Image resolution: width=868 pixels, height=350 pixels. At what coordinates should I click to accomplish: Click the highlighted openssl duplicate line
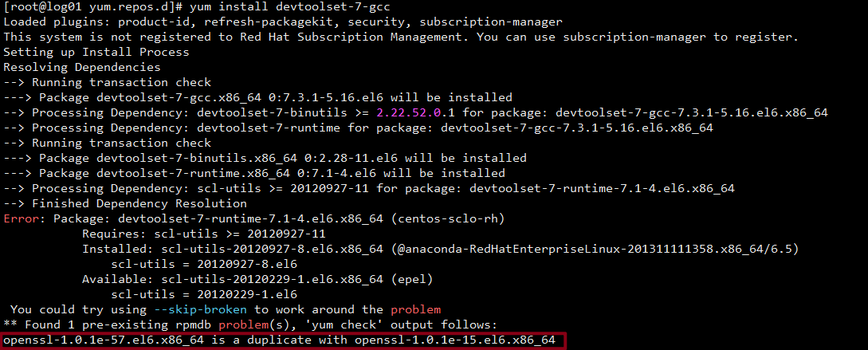tap(279, 340)
